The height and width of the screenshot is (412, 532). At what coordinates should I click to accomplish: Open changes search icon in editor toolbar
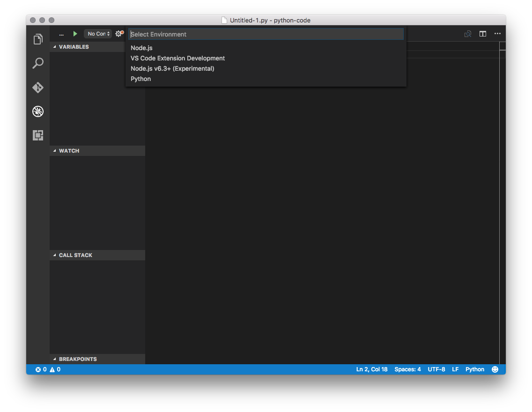click(x=468, y=34)
